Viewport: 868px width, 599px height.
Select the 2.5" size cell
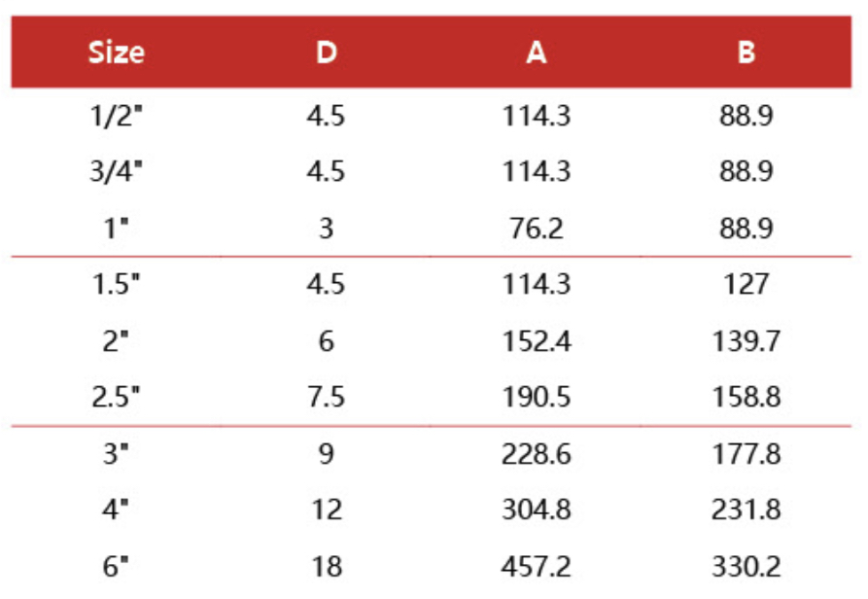[x=116, y=397]
